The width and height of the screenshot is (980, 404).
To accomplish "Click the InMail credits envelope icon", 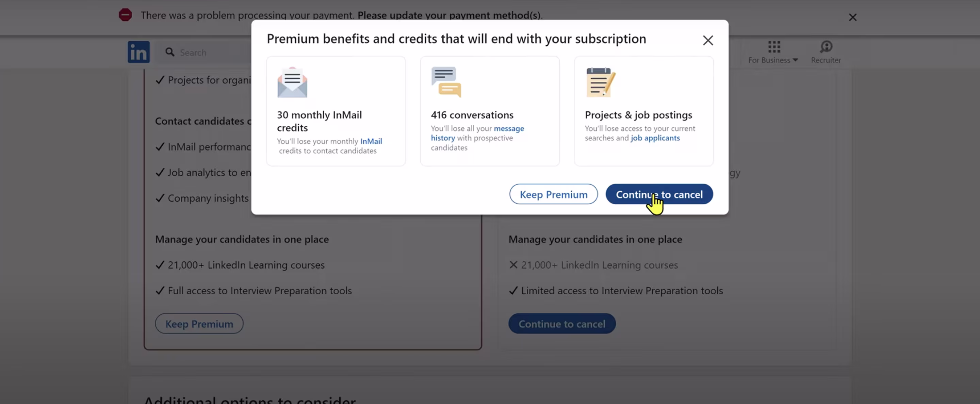I will pos(292,82).
